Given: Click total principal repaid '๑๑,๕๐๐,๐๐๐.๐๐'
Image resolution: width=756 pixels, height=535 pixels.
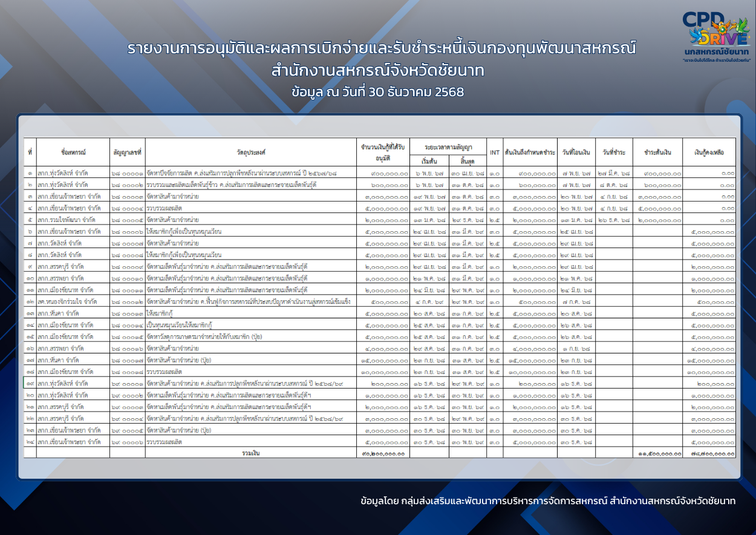Looking at the screenshot, I should coord(660,453).
